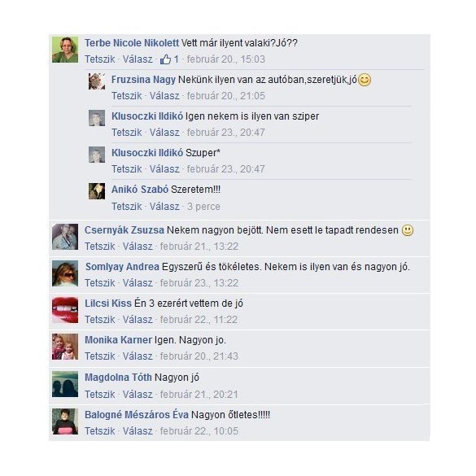Open Csernyák Zsuzsa's profile name link
The width and height of the screenshot is (476, 476).
coord(124,230)
